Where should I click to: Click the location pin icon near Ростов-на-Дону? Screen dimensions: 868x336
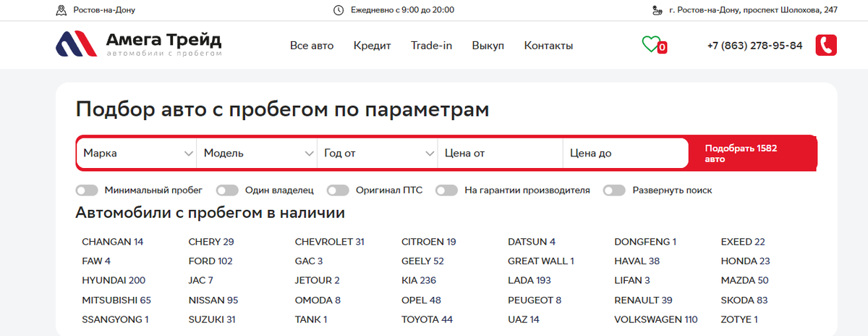tap(61, 10)
